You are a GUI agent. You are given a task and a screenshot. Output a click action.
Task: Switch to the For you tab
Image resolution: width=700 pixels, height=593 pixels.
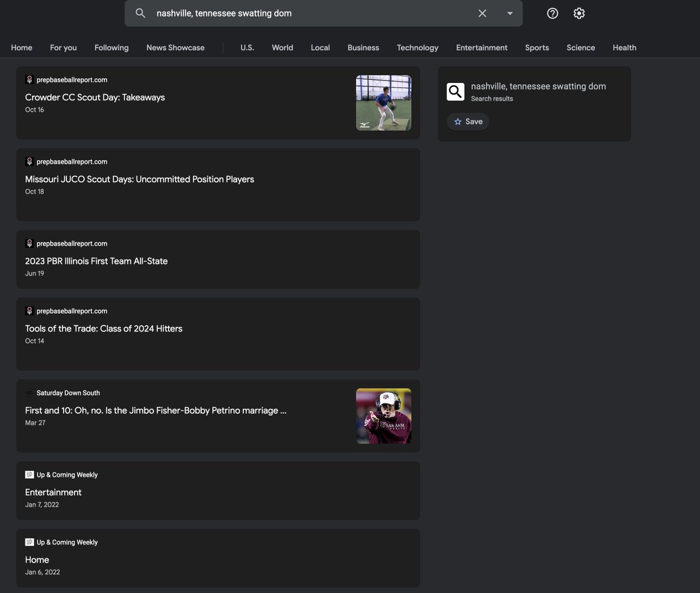64,48
